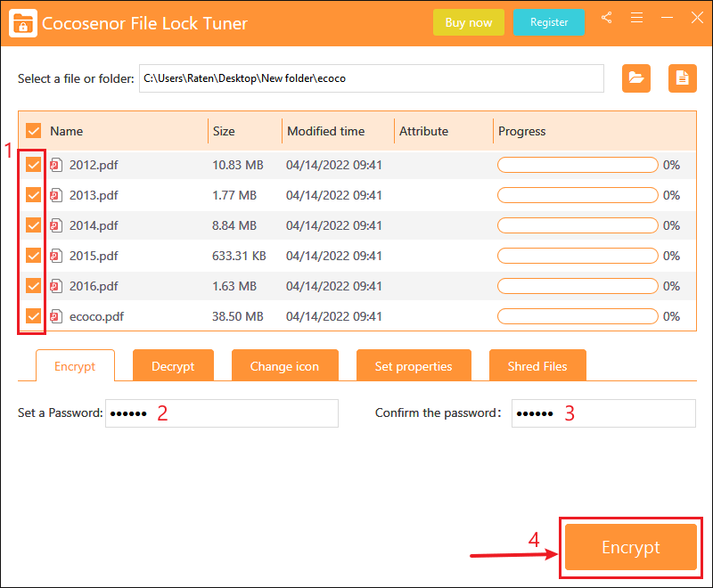Click the 2012.pdf progress bar
Screen dimensions: 713x588
[x=578, y=165]
